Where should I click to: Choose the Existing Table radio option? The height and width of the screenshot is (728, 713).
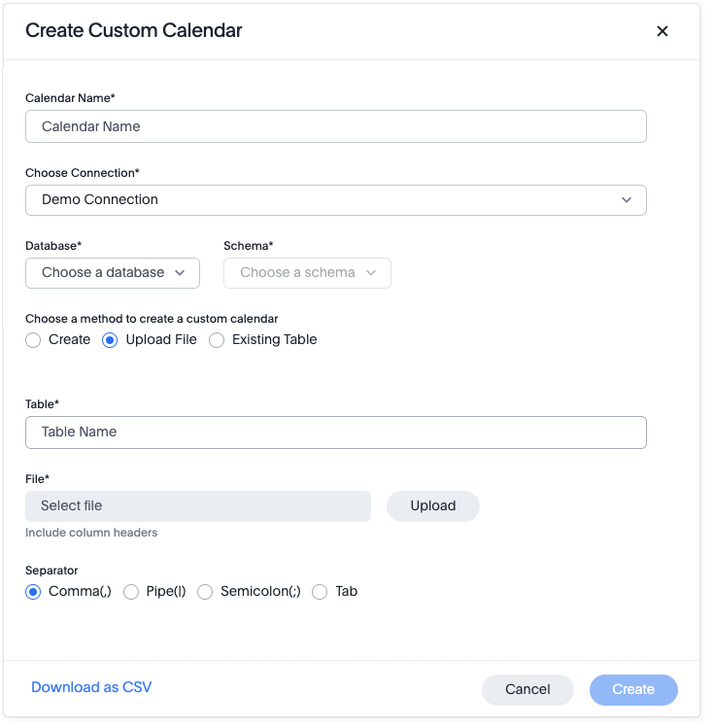[217, 340]
